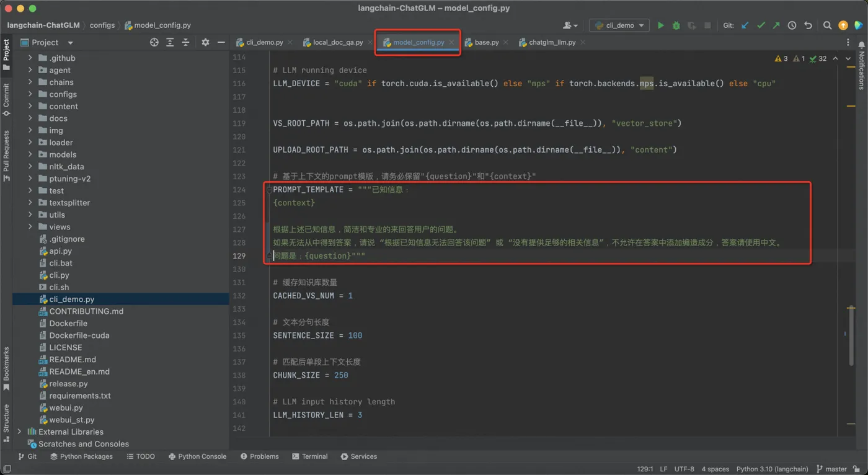Image resolution: width=868 pixels, height=475 pixels.
Task: Push commits with the Git push arrow
Action: tap(776, 25)
